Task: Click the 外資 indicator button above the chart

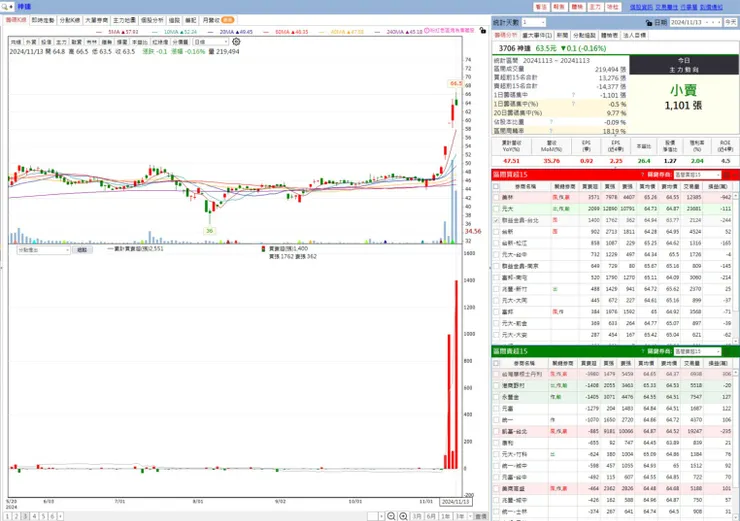Action: click(x=31, y=42)
